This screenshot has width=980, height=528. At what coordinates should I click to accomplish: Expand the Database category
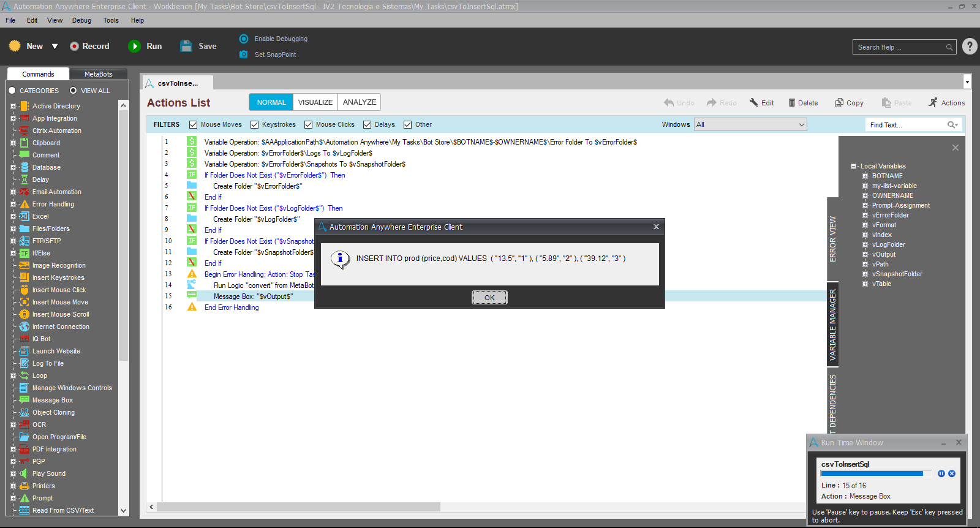(x=13, y=167)
